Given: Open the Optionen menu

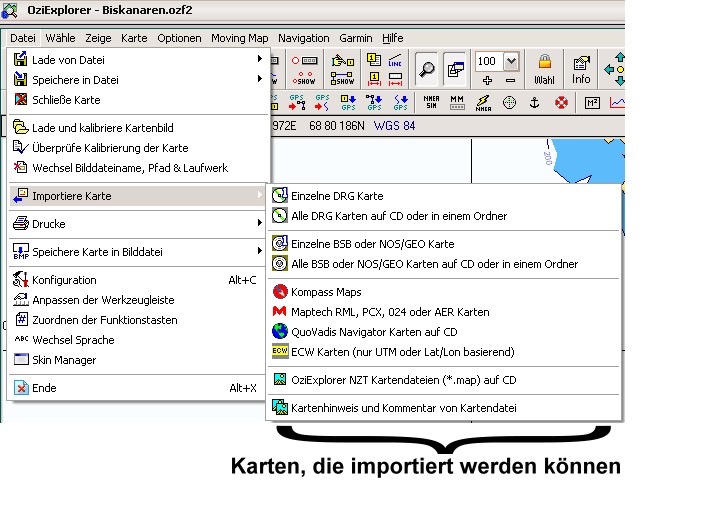Looking at the screenshot, I should point(179,38).
